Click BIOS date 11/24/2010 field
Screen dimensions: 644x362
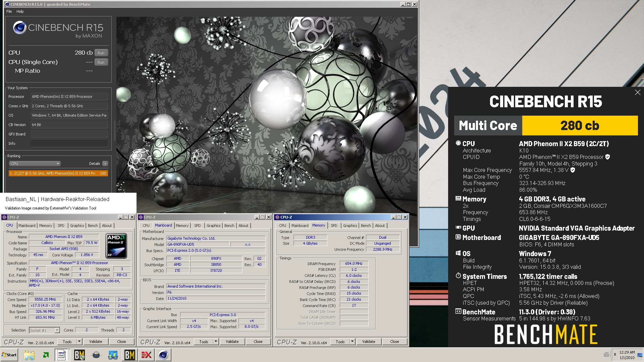[x=216, y=298]
